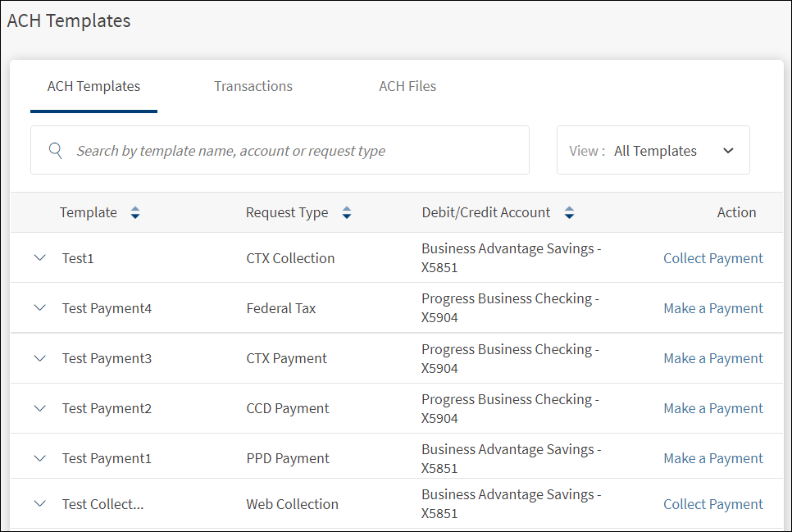Expand the Test Collect... row chevron

40,504
